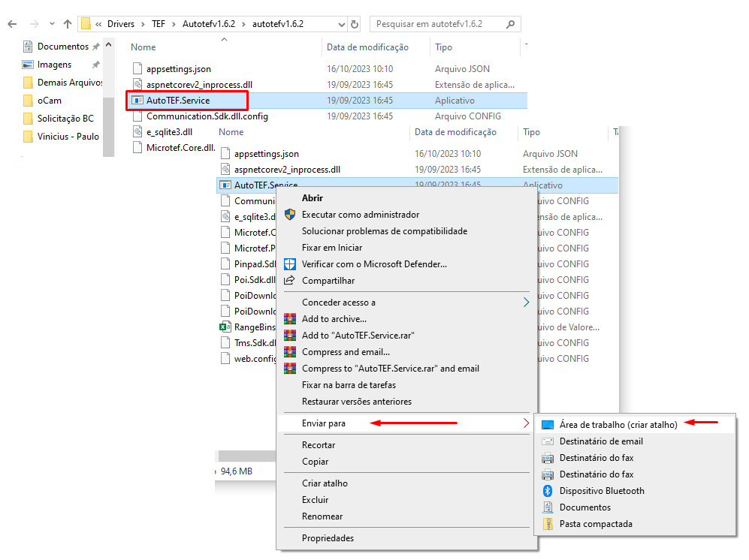Image resolution: width=749 pixels, height=560 pixels.
Task: Select Communication.Sdk.dll.config file
Action: coord(207,116)
